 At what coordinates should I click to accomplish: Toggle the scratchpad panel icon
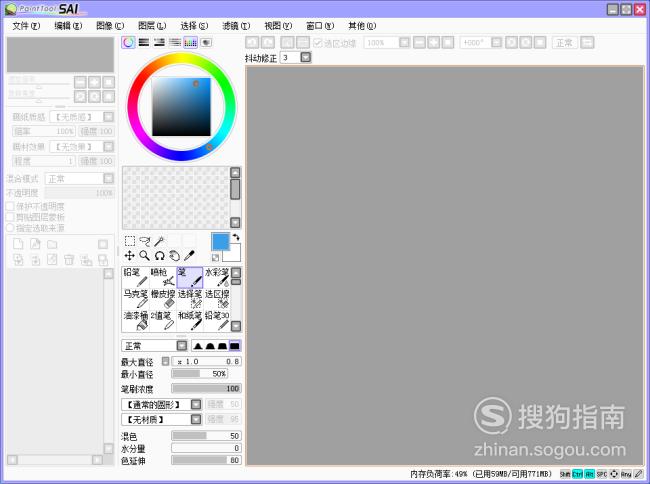coord(206,42)
